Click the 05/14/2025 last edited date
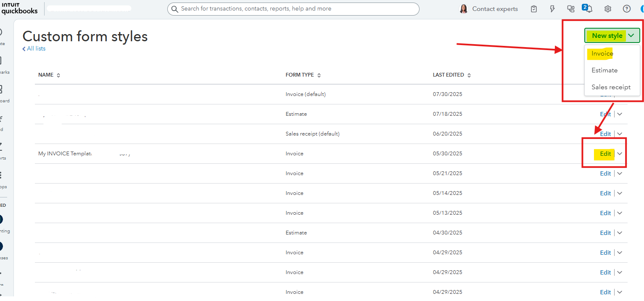644x301 pixels. [447, 193]
